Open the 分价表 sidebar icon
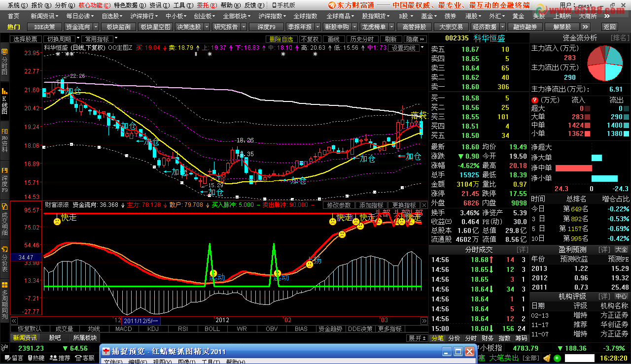 tap(4, 258)
